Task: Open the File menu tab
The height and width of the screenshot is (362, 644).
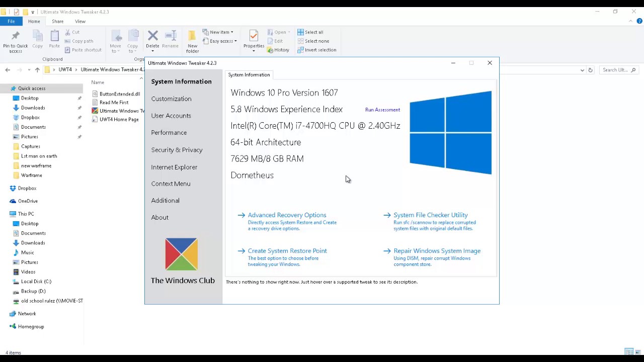Action: click(x=11, y=21)
